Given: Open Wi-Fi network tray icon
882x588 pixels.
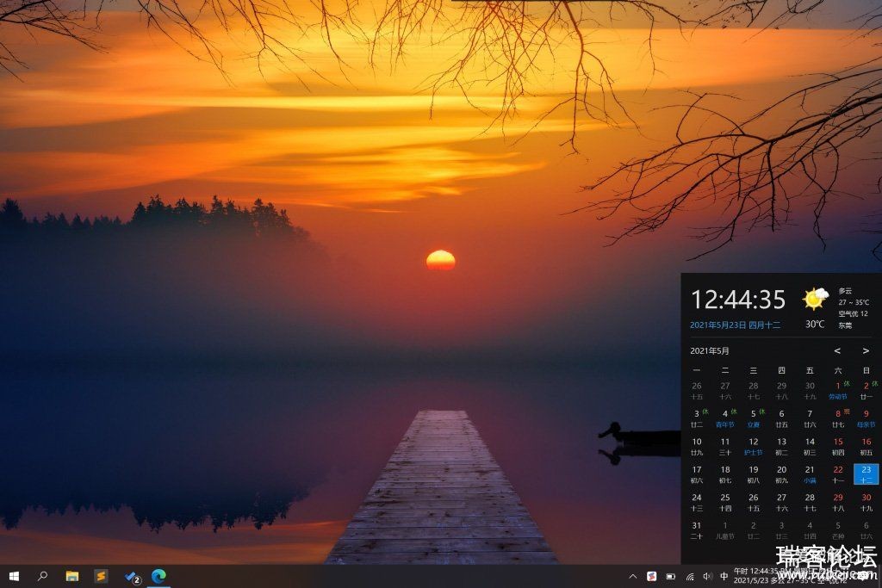Looking at the screenshot, I should (x=690, y=577).
